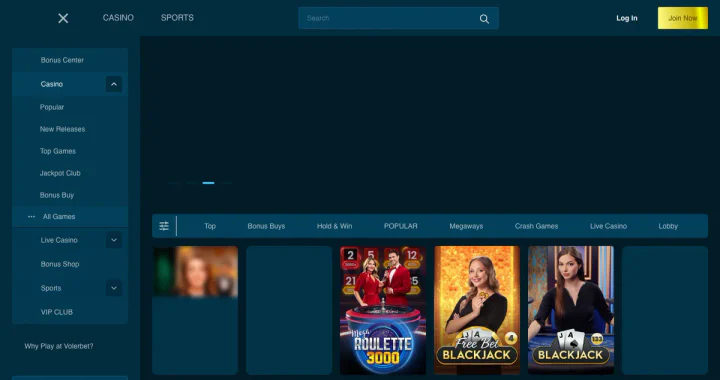
Task: Switch to the Live Casino tab
Action: click(x=608, y=226)
